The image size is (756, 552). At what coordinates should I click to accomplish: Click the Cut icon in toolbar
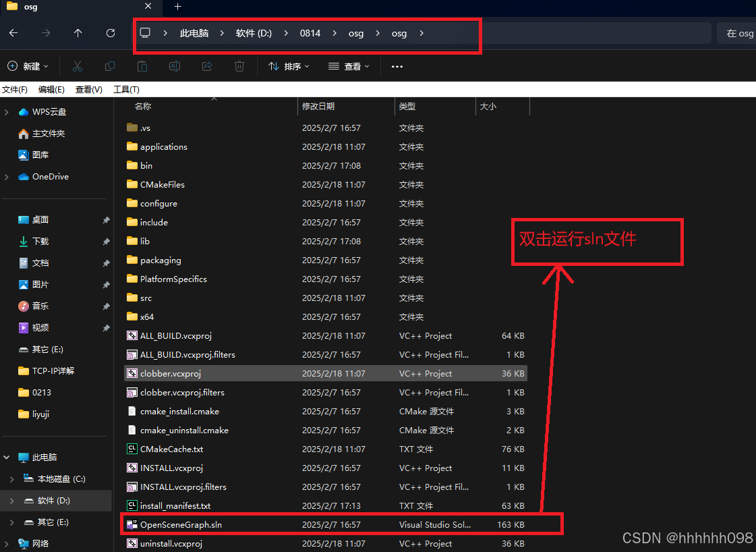tap(78, 66)
